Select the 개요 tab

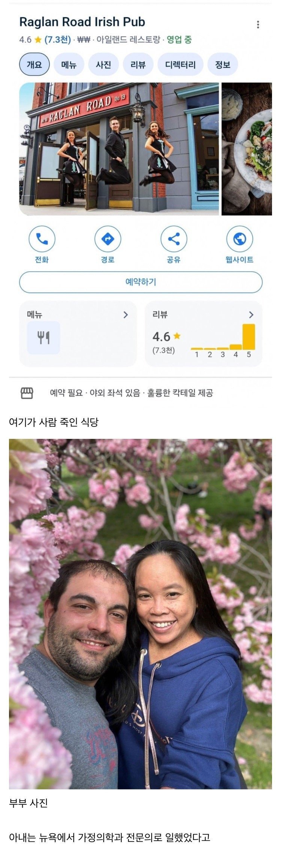pyautogui.click(x=34, y=65)
